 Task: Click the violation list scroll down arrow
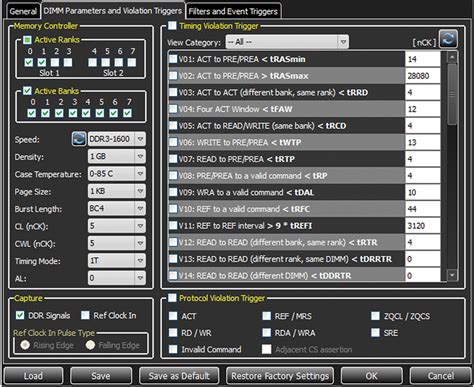tap(452, 275)
